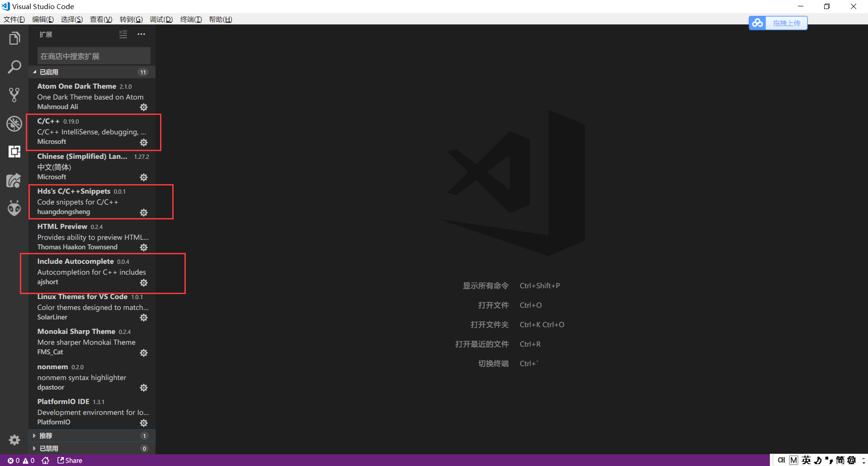Select the Chinese (Simplified) Language extension

[92, 166]
